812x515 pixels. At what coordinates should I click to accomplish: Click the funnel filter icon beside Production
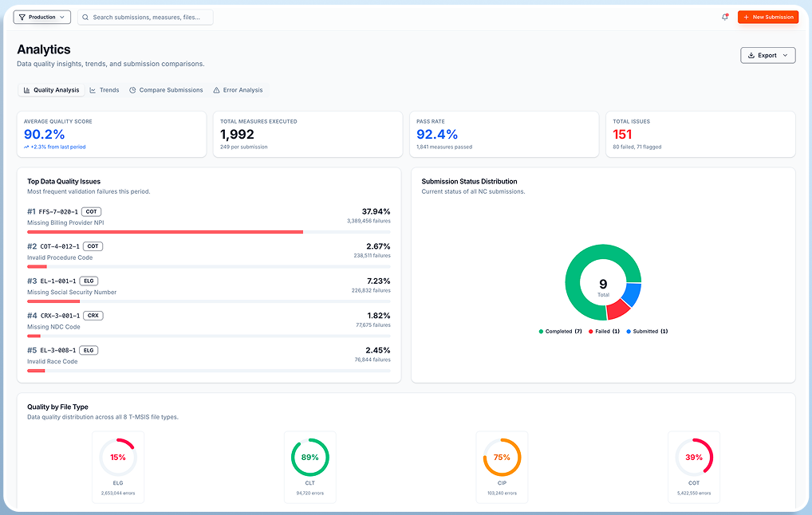(x=22, y=17)
